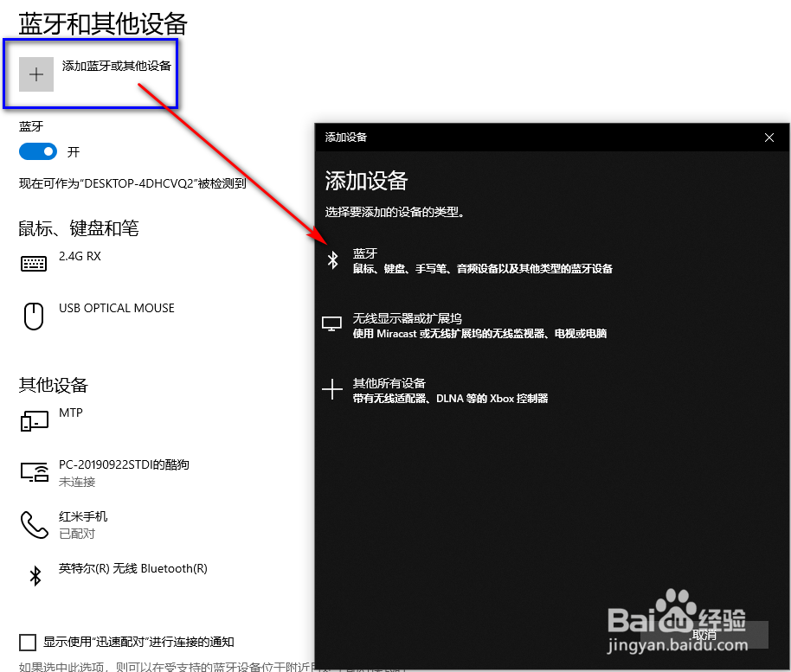Click the USB OPTICAL MOUSE icon
Image resolution: width=791 pixels, height=672 pixels.
[33, 316]
